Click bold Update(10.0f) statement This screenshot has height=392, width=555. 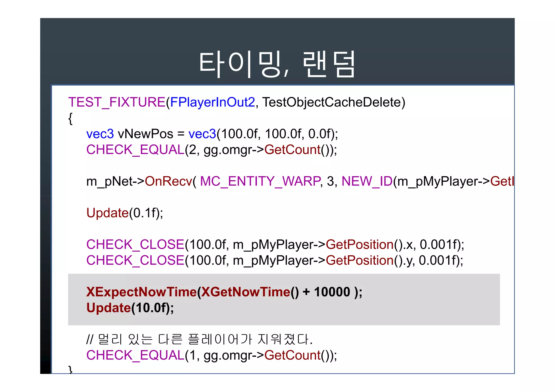point(130,308)
